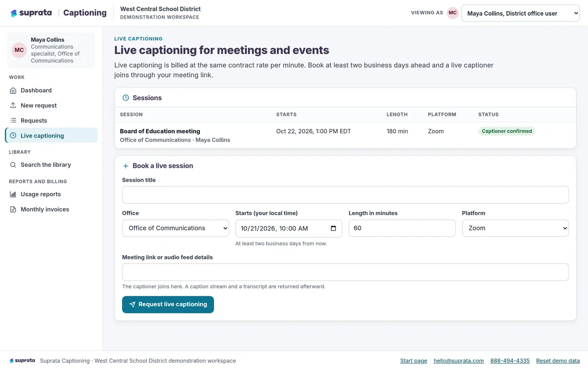This screenshot has height=368, width=588.
Task: Open the Dashboard page
Action: tap(51, 90)
